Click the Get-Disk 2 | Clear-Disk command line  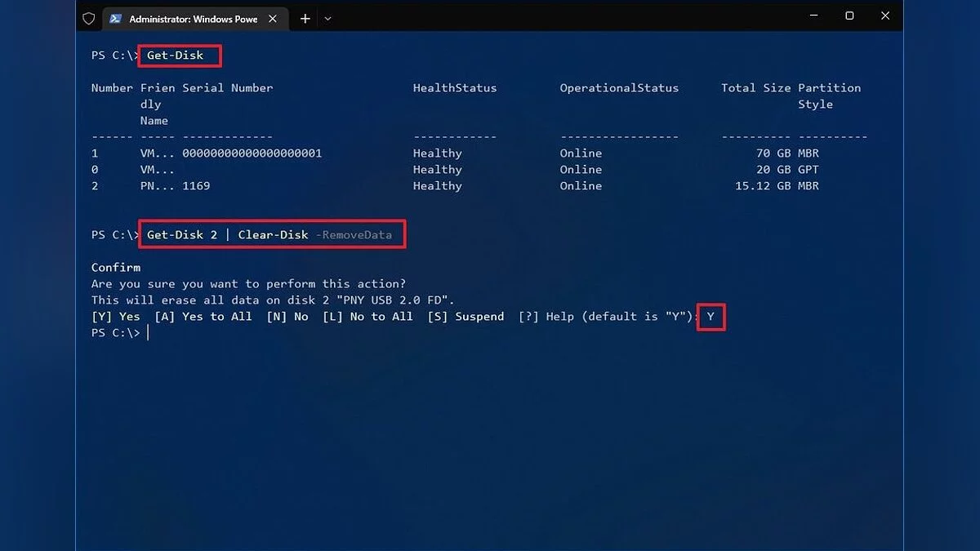pyautogui.click(x=271, y=235)
